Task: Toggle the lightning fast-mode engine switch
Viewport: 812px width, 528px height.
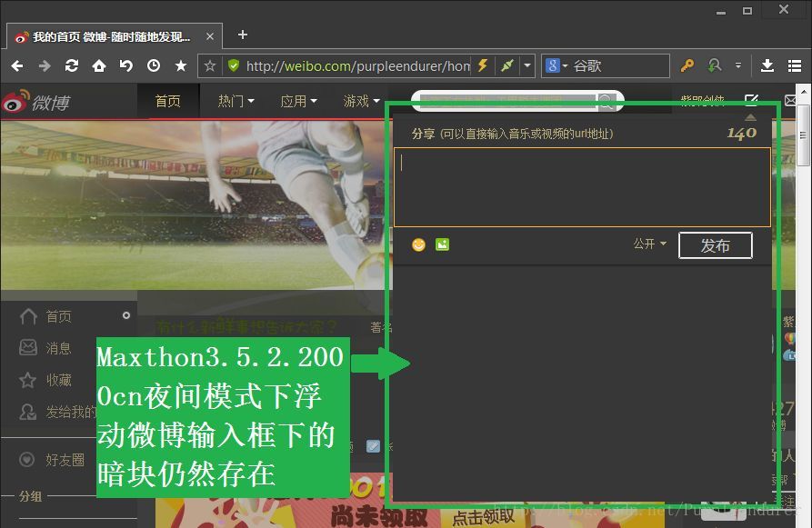Action: pyautogui.click(x=483, y=65)
